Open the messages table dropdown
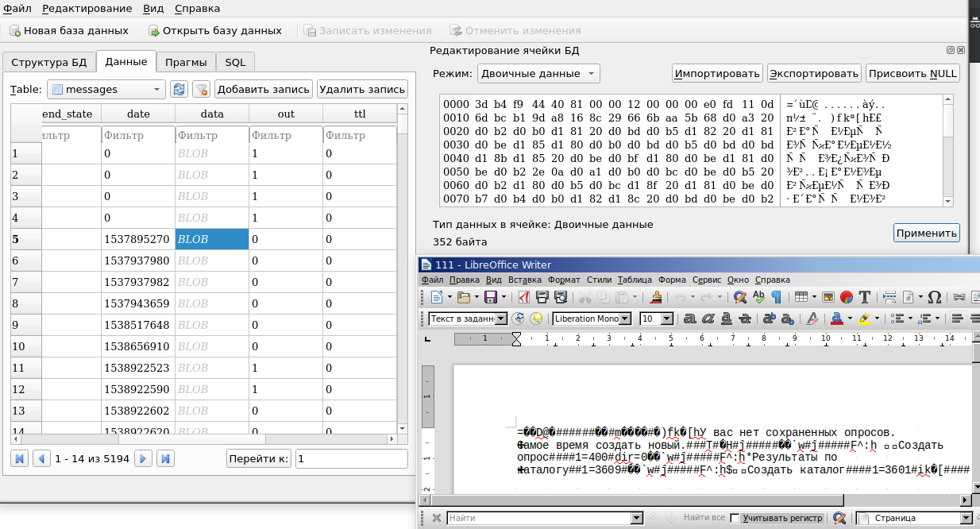This screenshot has width=980, height=529. pyautogui.click(x=156, y=89)
